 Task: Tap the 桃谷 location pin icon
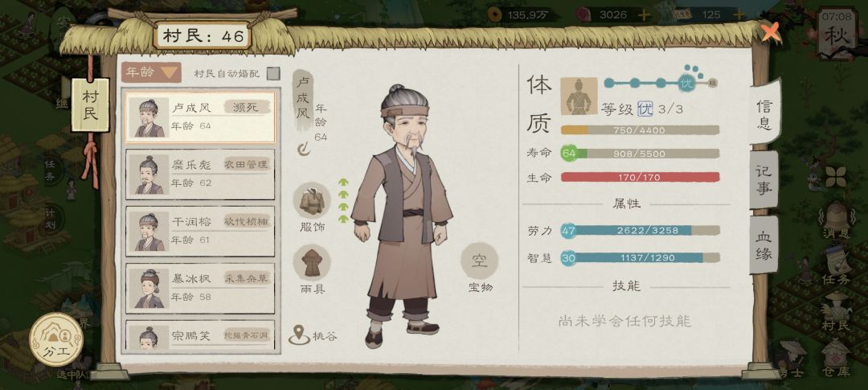coord(299,335)
